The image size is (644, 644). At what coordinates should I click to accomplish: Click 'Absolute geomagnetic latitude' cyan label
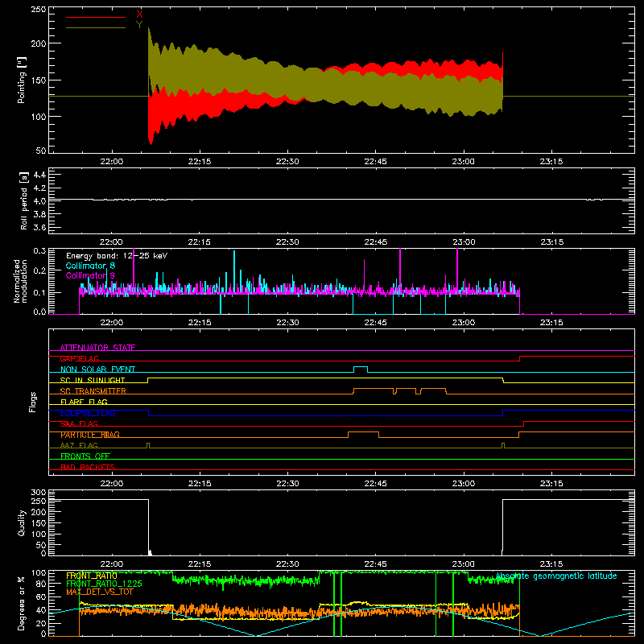point(556,576)
